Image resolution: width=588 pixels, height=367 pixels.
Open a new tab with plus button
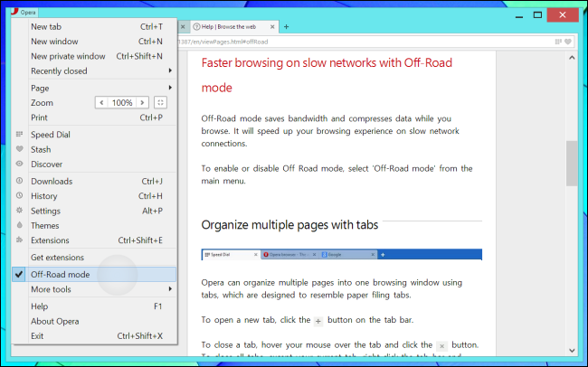[x=286, y=26]
